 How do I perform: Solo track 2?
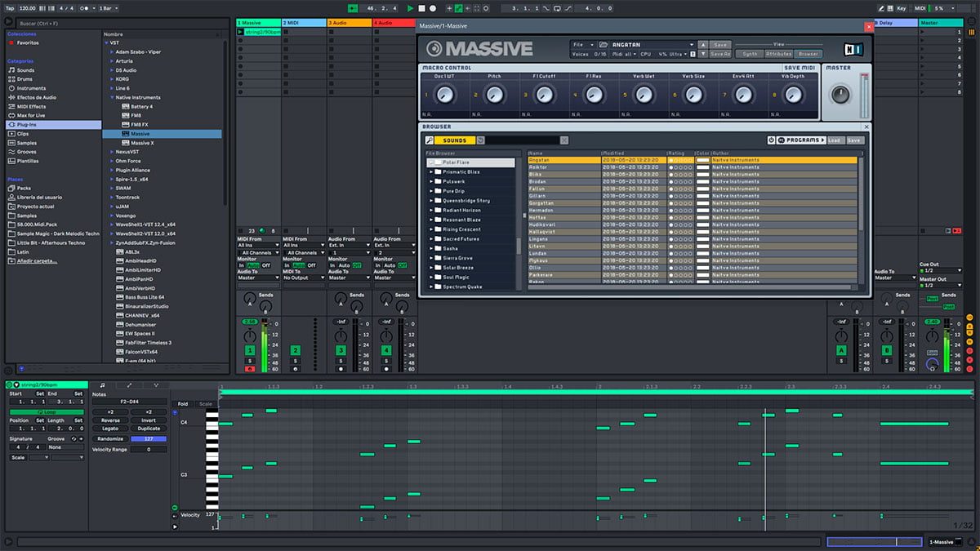(x=296, y=360)
